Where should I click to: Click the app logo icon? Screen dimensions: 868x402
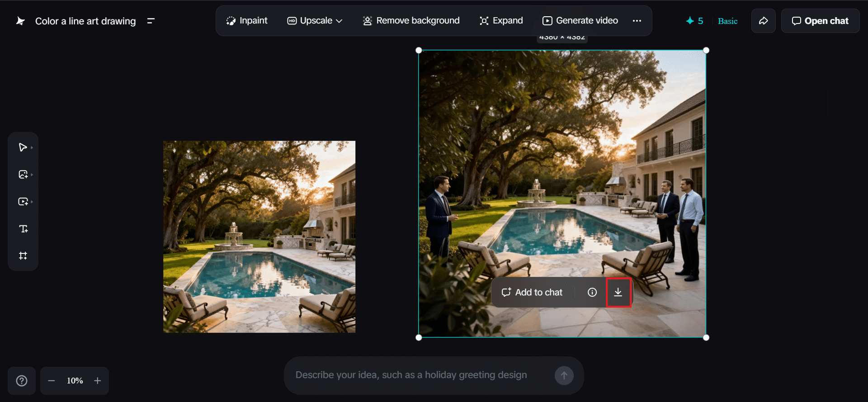pyautogui.click(x=20, y=21)
